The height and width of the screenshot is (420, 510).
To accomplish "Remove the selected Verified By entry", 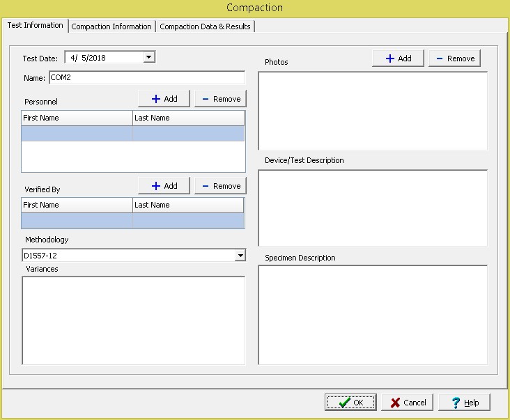I will pos(220,186).
